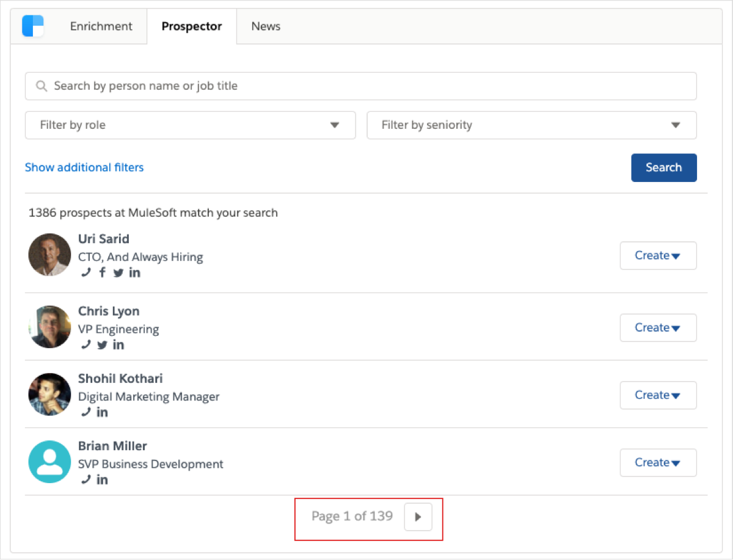Open Chris Lyon's LinkedIn icon

click(x=119, y=345)
